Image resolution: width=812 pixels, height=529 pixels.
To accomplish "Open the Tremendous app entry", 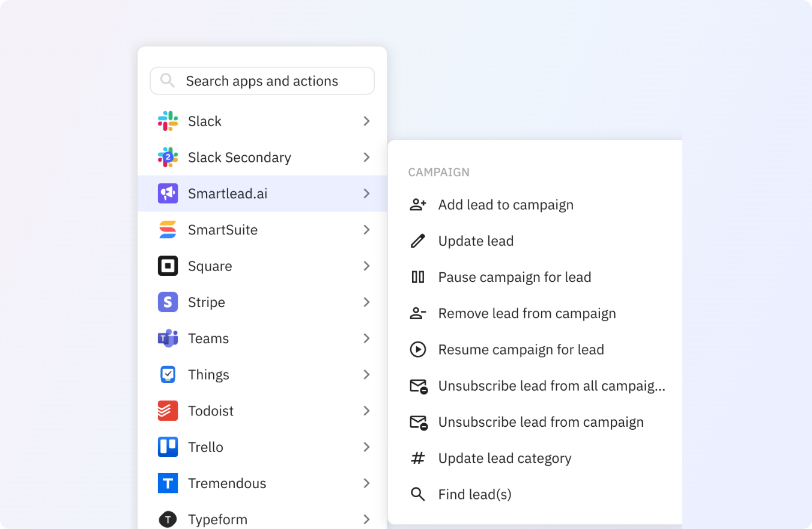I will [262, 483].
